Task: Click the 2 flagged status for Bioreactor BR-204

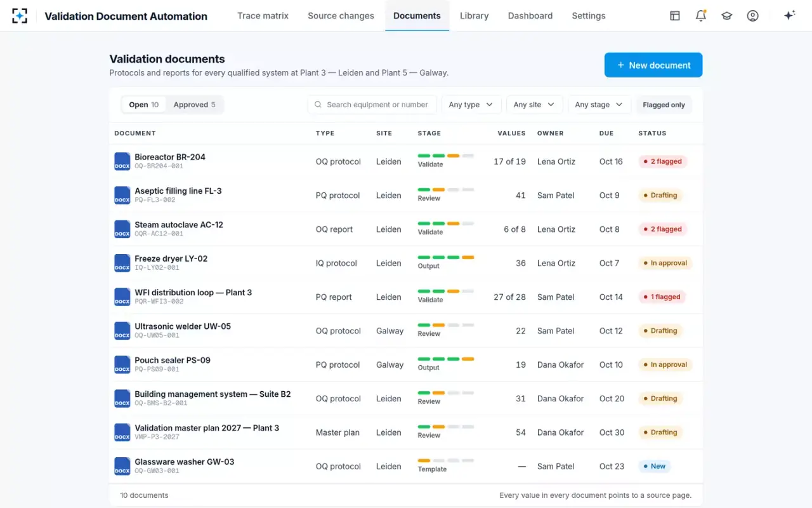Action: [x=662, y=161]
